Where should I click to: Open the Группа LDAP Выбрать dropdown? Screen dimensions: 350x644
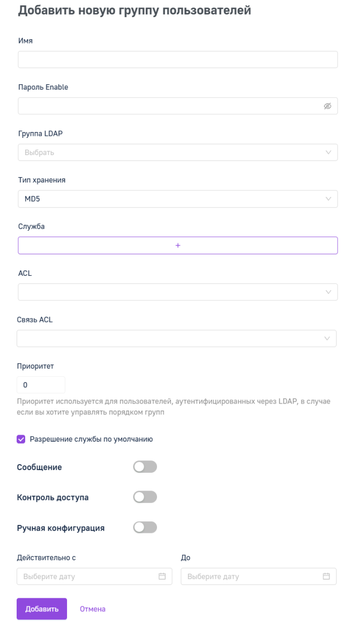click(x=178, y=152)
